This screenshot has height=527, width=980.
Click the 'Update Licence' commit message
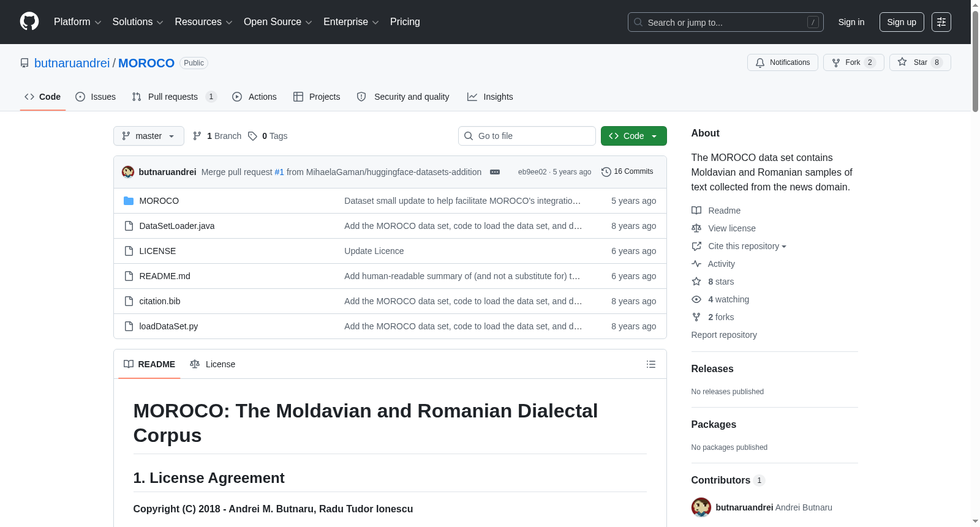click(x=374, y=251)
